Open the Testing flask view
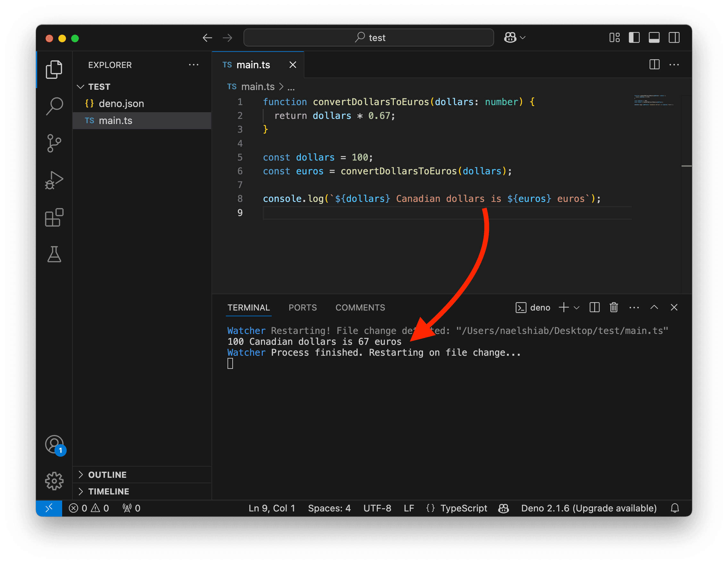This screenshot has width=728, height=564. [54, 254]
